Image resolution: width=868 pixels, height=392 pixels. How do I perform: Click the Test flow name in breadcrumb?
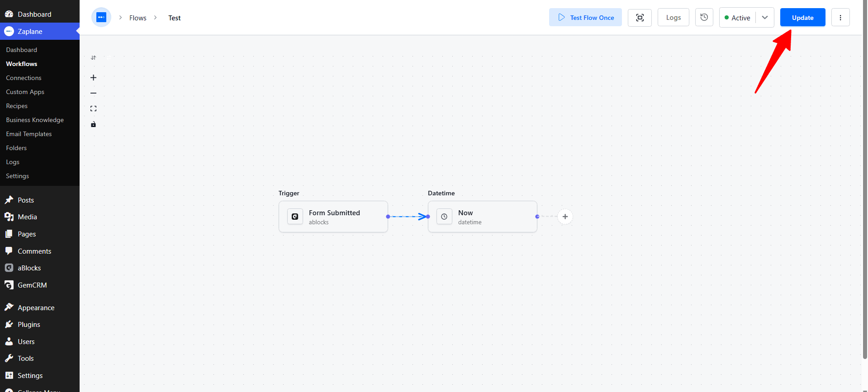[175, 18]
